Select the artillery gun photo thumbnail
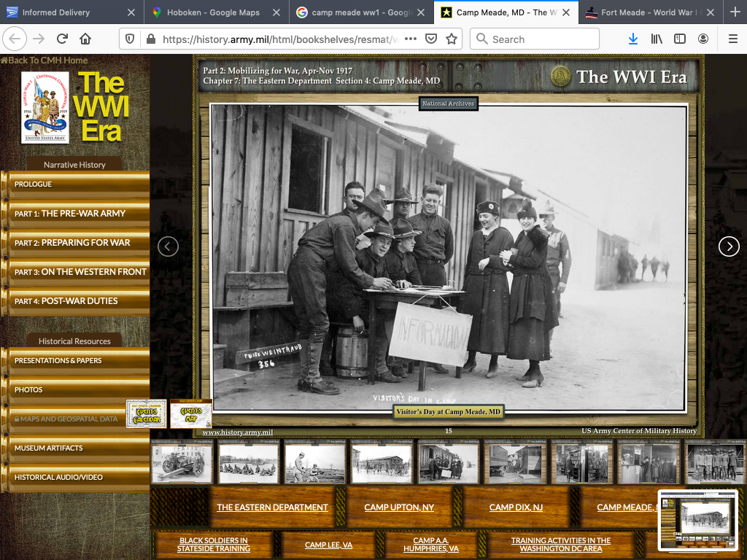This screenshot has height=560, width=747. coord(182,463)
